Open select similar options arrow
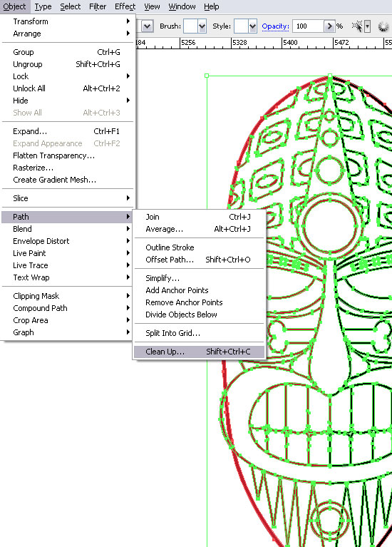This screenshot has height=547, width=392. point(367,26)
